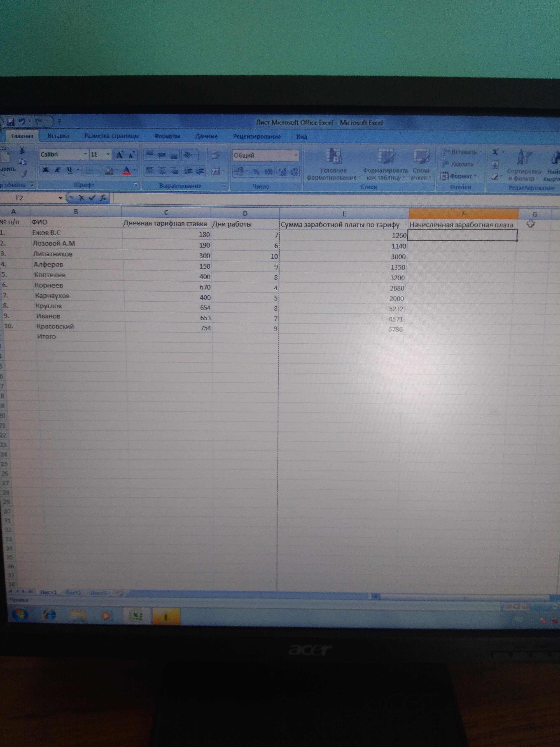The height and width of the screenshot is (747, 560).
Task: Toggle italic formatting (К)
Action: (57, 170)
